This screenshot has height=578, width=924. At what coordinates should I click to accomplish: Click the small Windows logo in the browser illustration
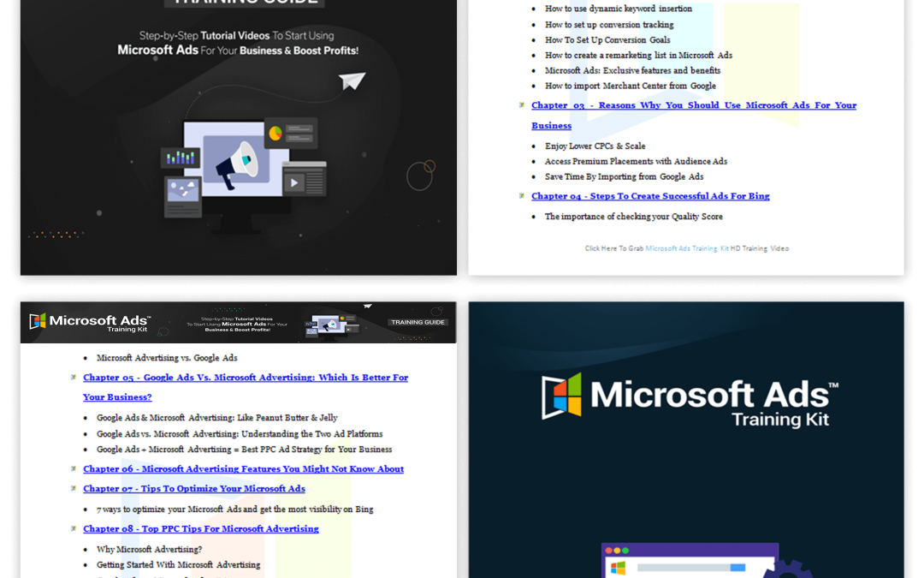point(618,568)
